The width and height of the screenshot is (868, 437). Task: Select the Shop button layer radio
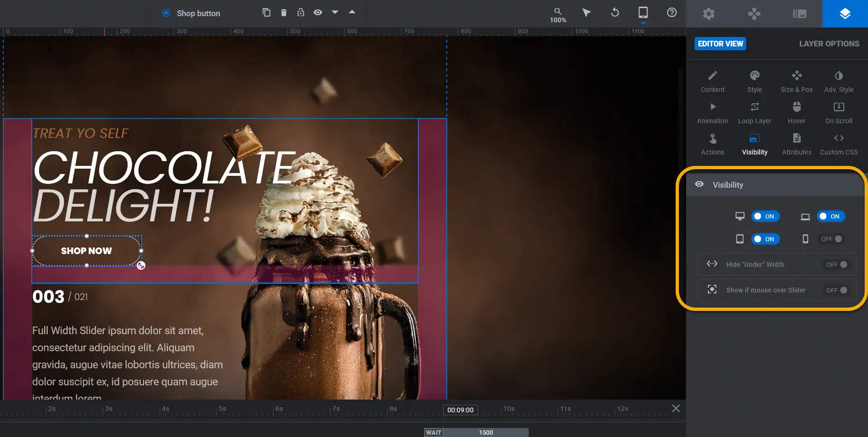[166, 13]
